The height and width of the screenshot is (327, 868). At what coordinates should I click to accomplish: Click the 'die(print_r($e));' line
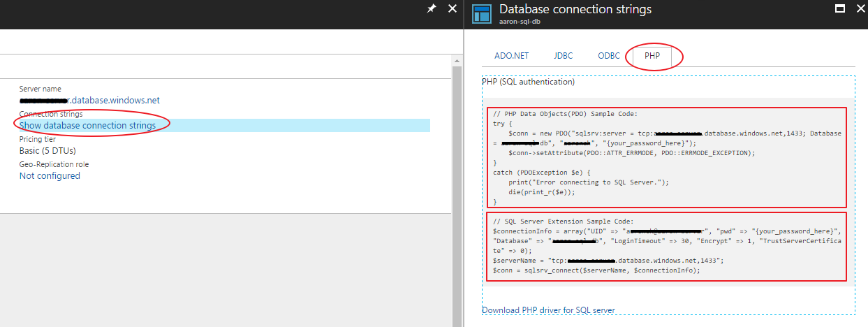543,191
